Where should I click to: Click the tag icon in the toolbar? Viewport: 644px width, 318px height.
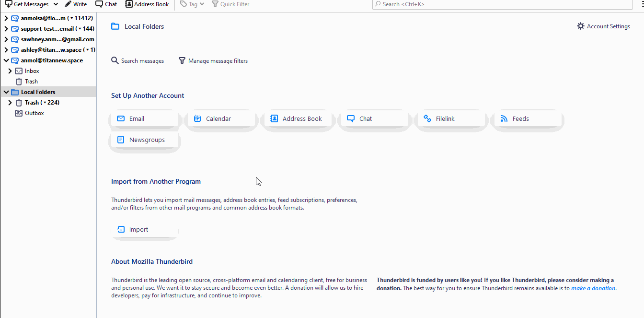(184, 4)
